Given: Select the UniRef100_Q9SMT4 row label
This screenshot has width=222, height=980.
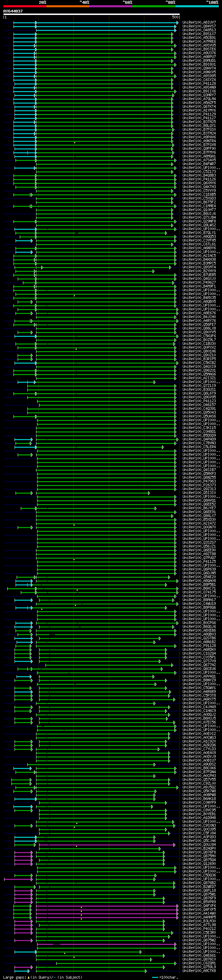Looking at the screenshot, I should (199, 267).
